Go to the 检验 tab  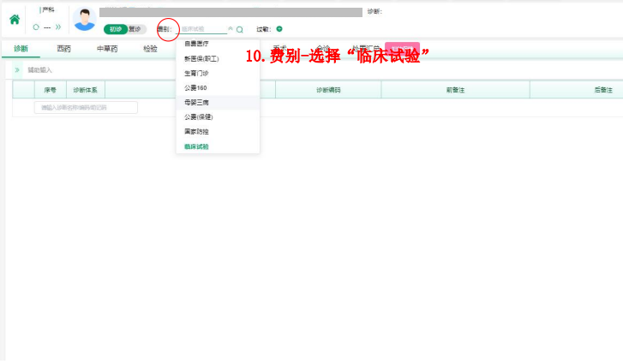[151, 49]
